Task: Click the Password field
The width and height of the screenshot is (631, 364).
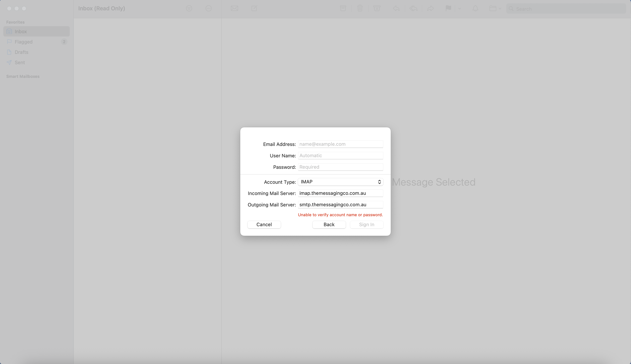Action: (x=340, y=167)
